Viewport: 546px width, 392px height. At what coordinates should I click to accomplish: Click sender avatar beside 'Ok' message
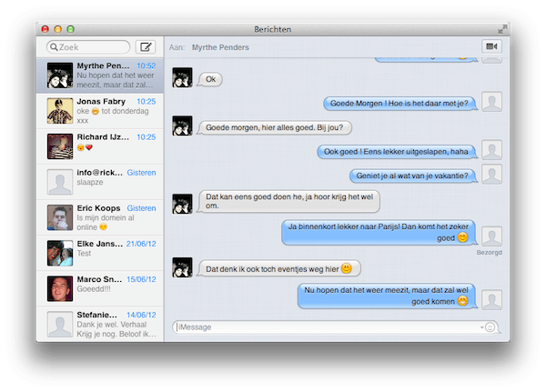click(182, 77)
